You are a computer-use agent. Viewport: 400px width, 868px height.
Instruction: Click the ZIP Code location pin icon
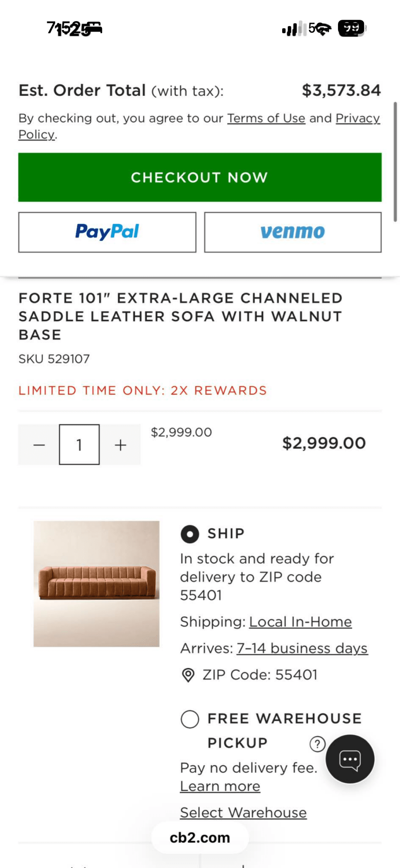click(188, 675)
